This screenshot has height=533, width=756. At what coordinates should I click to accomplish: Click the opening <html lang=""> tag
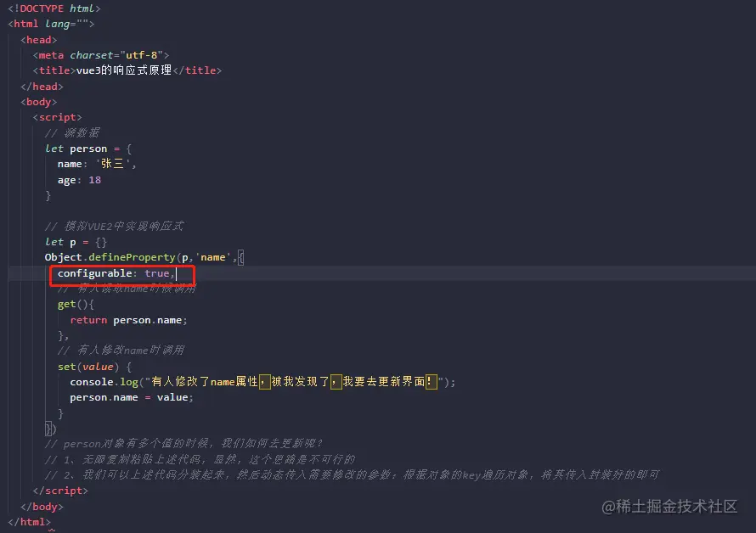51,24
